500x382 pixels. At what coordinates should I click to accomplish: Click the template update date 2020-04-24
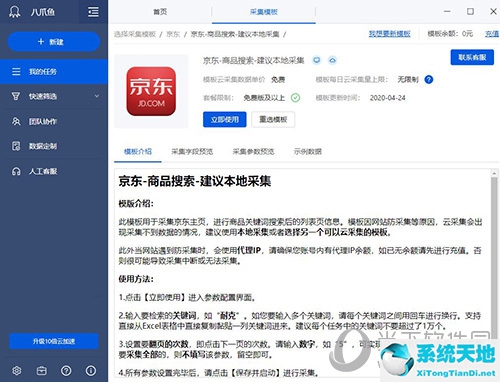pos(388,98)
